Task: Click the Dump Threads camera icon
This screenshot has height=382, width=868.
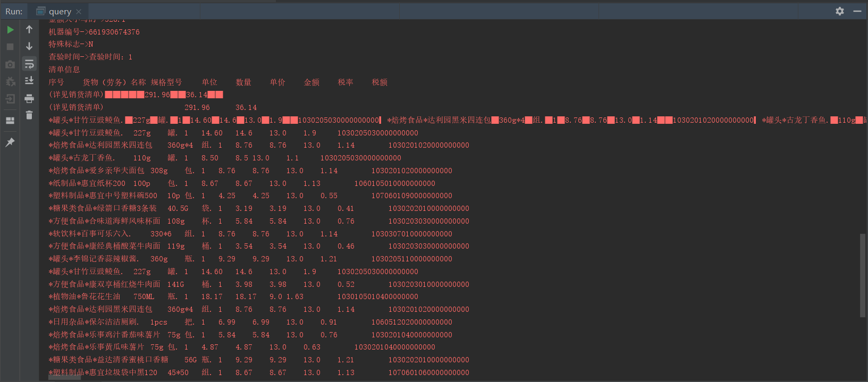Action: [10, 64]
